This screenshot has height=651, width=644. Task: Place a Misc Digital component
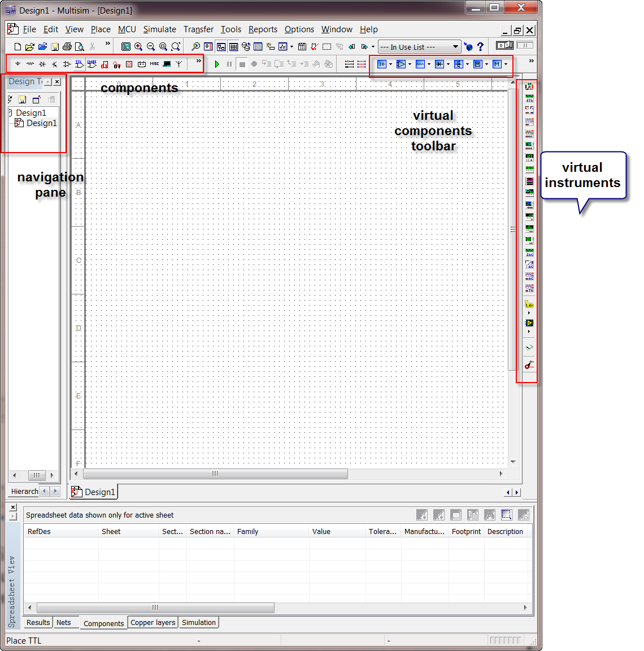point(105,64)
